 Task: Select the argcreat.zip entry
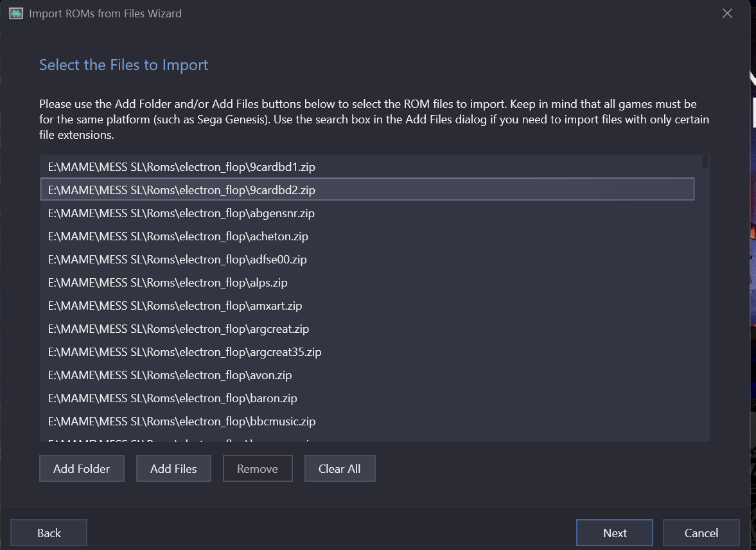(x=179, y=329)
